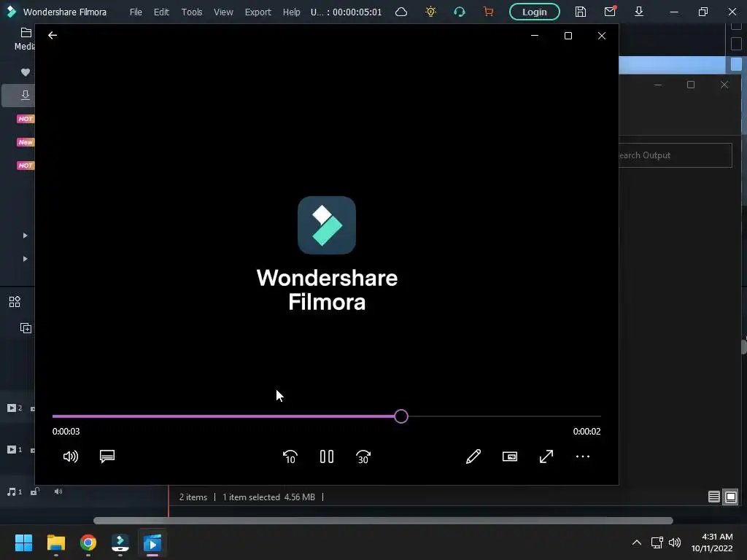
Task: Open Google Chrome from taskbar
Action: pyautogui.click(x=88, y=542)
